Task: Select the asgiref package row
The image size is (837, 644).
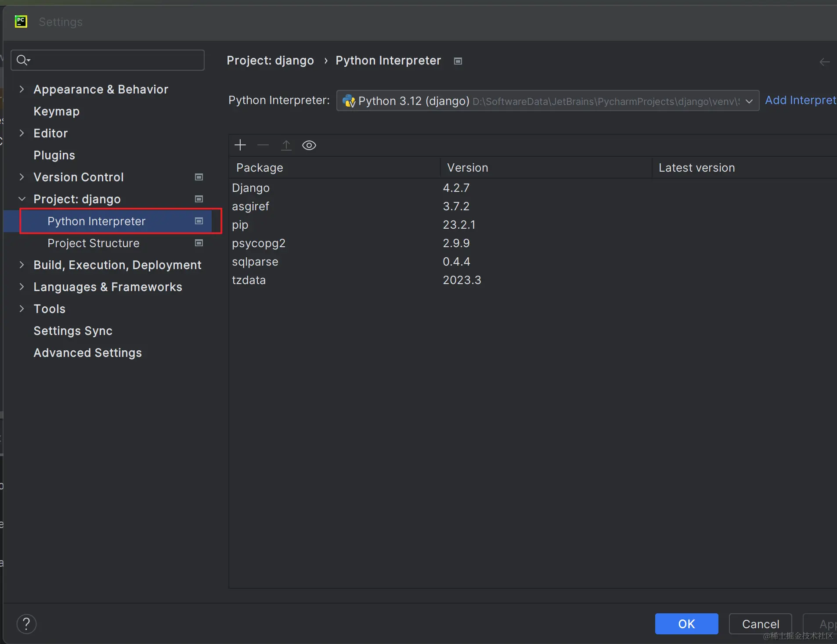Action: pyautogui.click(x=533, y=206)
